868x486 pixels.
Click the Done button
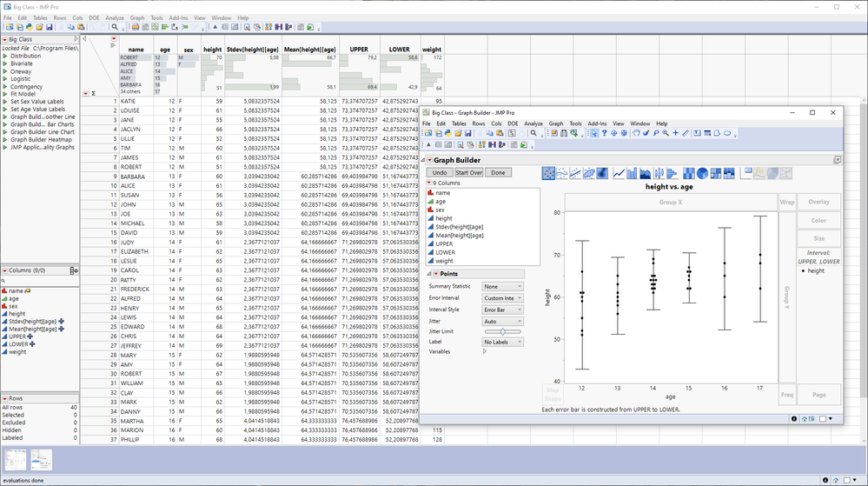[x=498, y=173]
